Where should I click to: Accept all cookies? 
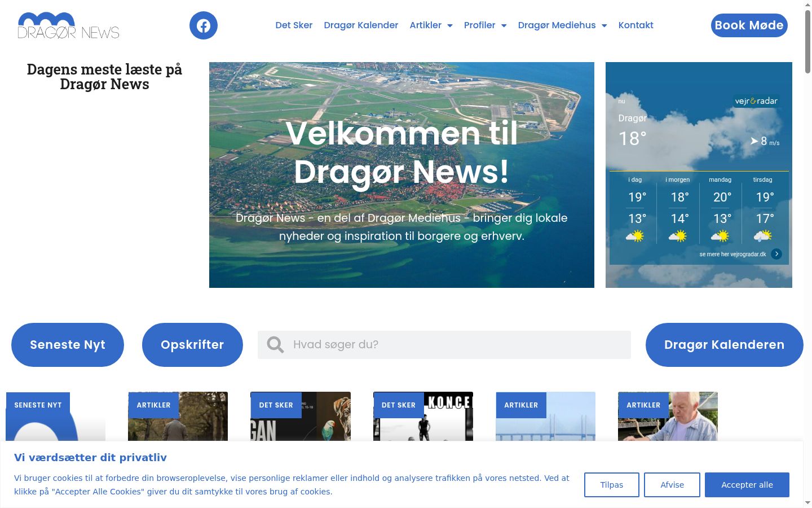[747, 485]
